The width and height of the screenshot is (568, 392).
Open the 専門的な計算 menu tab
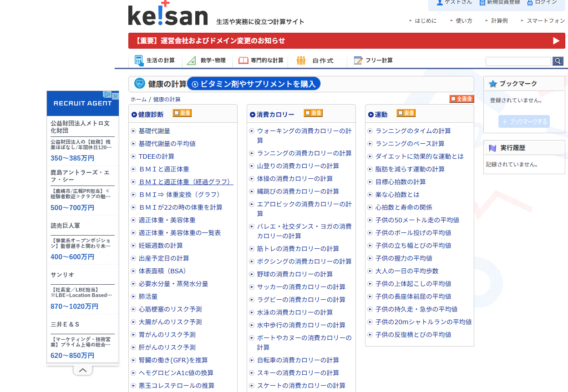click(x=261, y=60)
